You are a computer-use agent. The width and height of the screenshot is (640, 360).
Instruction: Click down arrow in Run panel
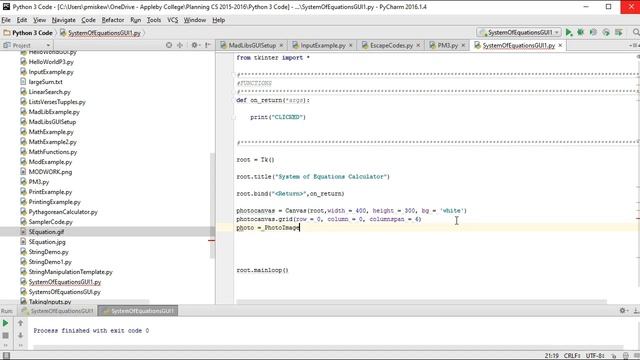point(20,336)
